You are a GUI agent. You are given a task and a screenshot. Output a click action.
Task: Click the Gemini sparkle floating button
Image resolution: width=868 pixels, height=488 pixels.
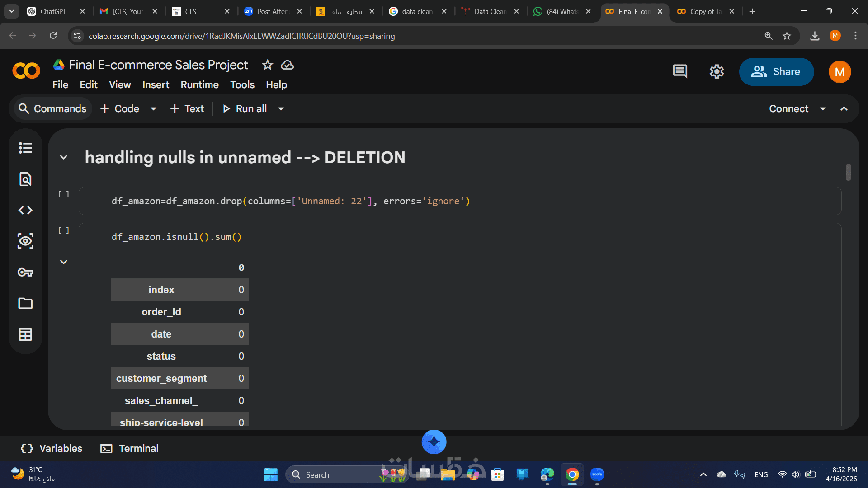pos(434,442)
